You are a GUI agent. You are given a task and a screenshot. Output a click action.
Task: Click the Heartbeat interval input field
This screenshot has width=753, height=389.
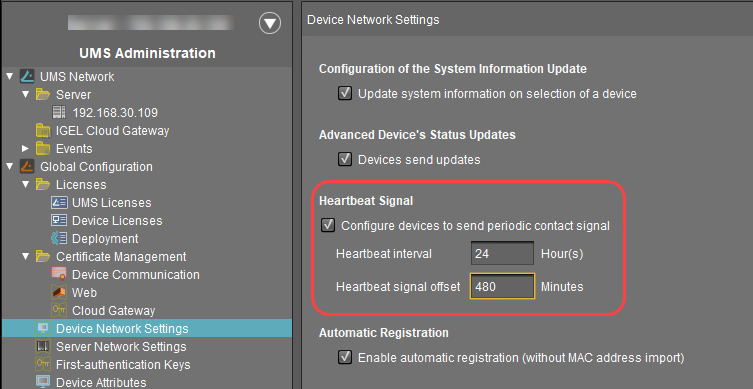coord(502,253)
